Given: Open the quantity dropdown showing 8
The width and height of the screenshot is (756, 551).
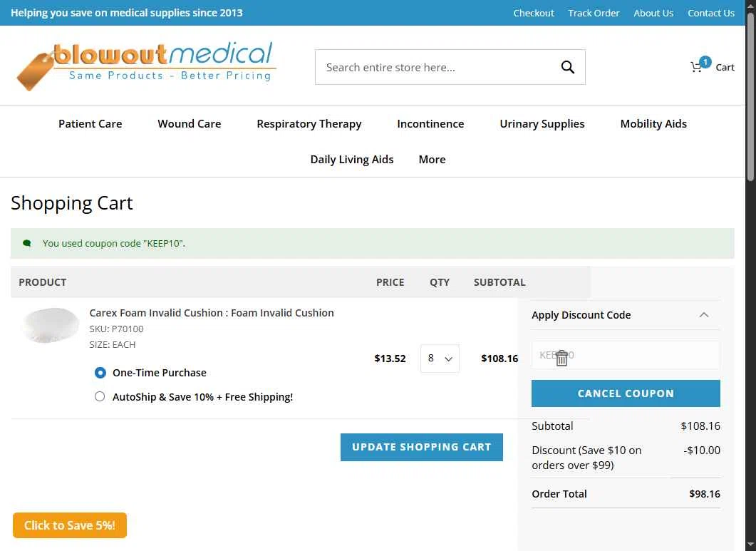Looking at the screenshot, I should click(440, 358).
